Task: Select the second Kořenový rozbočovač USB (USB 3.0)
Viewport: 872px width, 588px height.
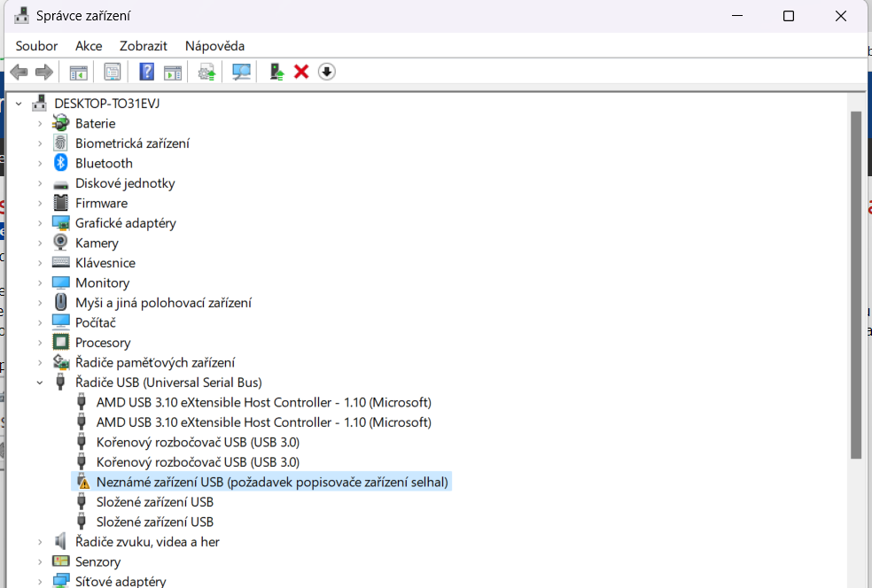Action: coord(198,462)
